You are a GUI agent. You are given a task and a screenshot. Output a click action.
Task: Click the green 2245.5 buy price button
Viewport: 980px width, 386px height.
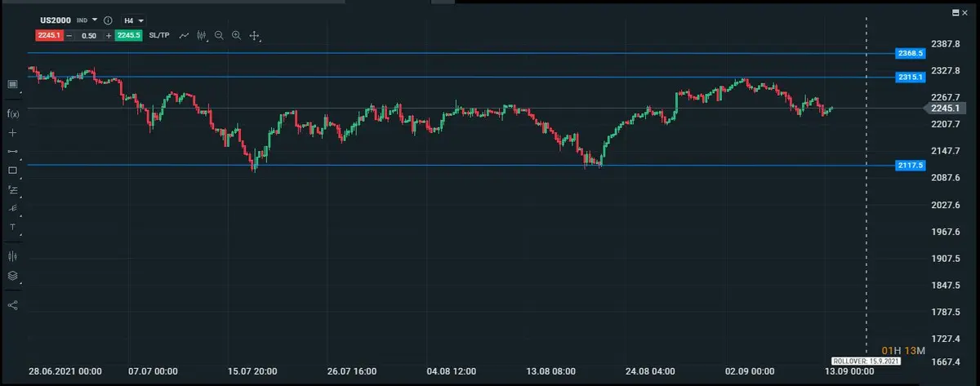click(129, 36)
